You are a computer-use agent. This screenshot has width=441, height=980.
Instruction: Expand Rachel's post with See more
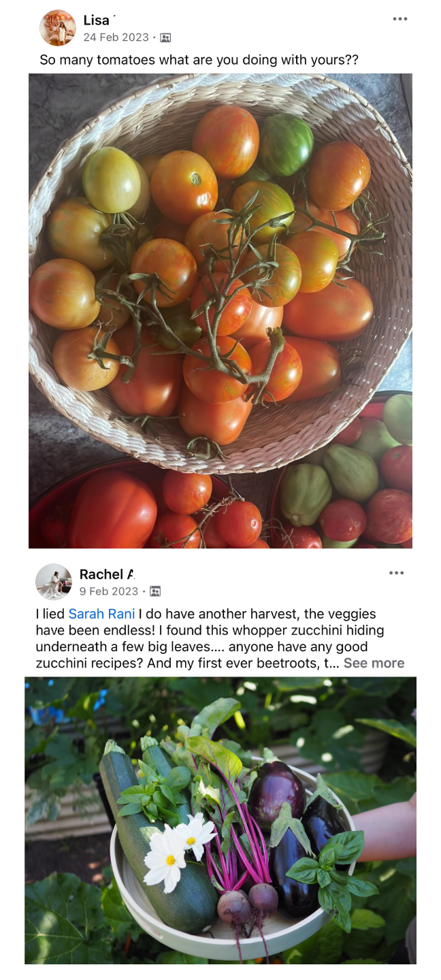(x=374, y=663)
